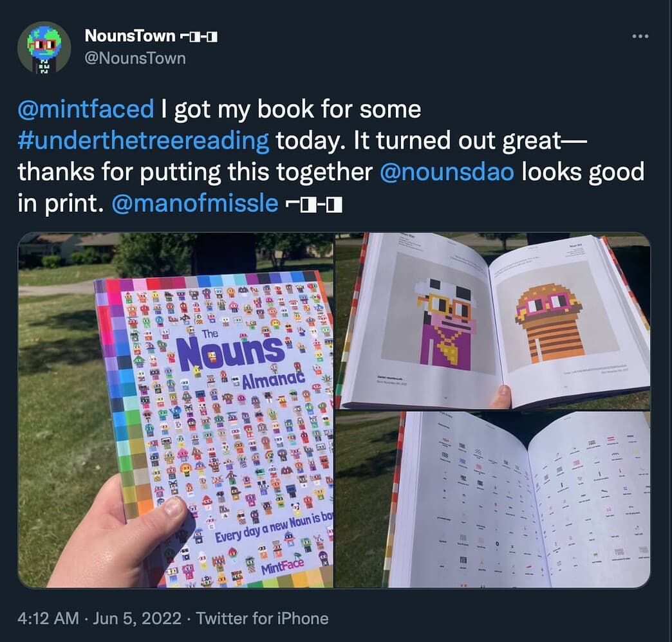Open the @NounsTown handle link
Screen dimensions: 672x642
click(135, 59)
